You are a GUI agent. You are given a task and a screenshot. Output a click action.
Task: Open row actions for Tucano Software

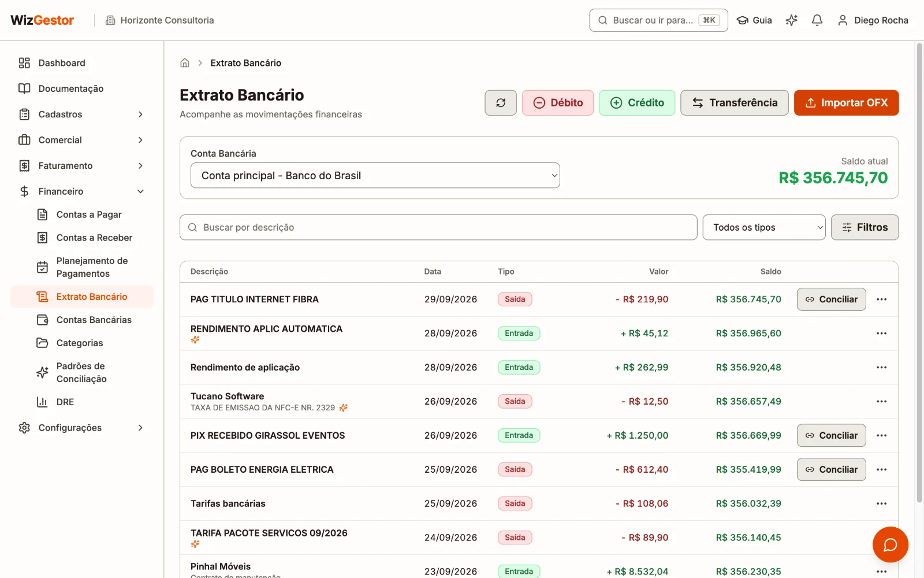[881, 402]
